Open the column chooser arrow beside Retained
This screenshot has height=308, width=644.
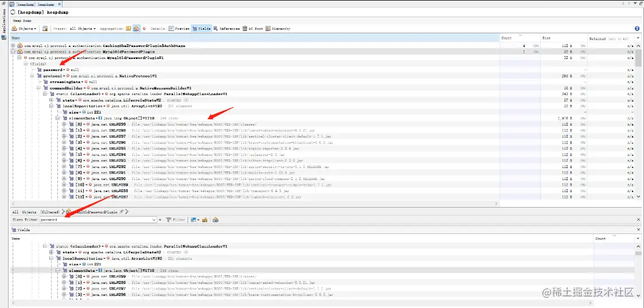pos(638,38)
